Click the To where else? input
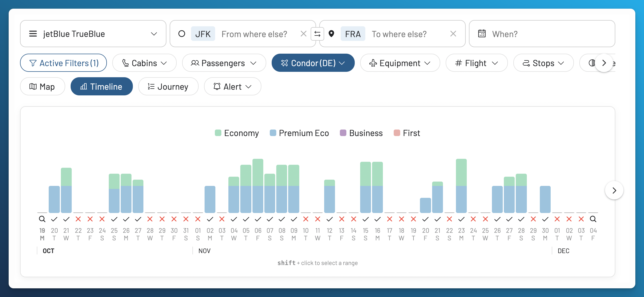 coord(399,34)
